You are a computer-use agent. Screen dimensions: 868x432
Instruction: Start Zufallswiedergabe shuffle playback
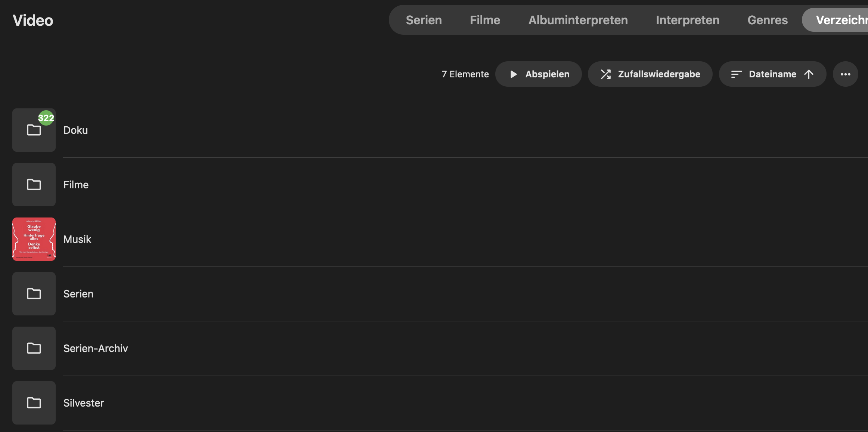(x=650, y=74)
